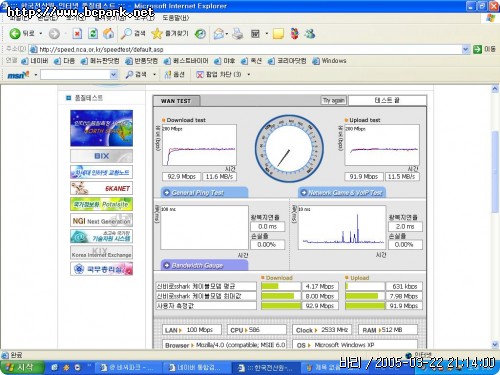Click the OS Microsoft Windows XP field

click(355, 345)
